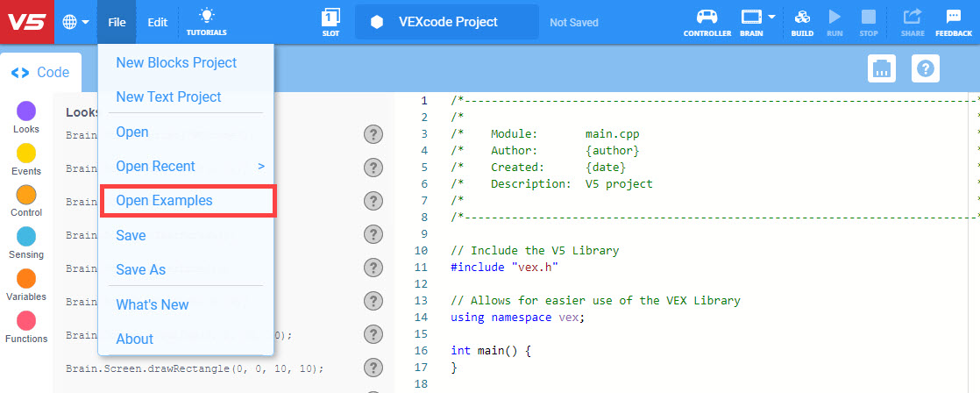Open the Controller connection icon

tap(707, 21)
